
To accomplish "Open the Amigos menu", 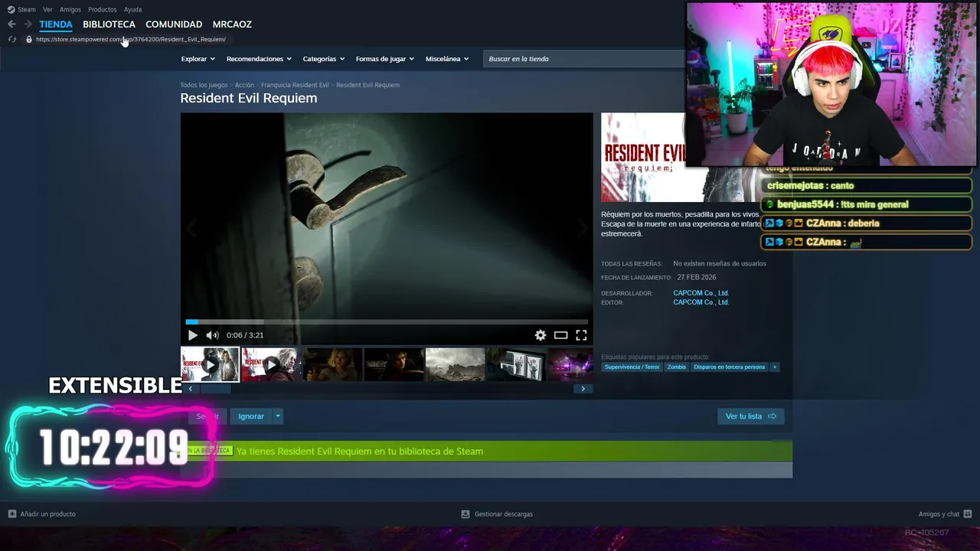I will [x=70, y=9].
